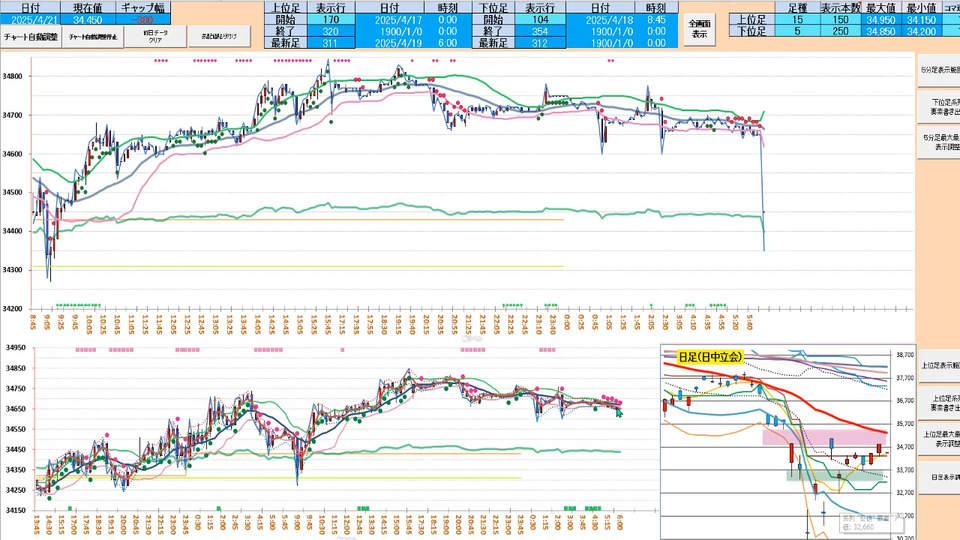Select the 上位足 start row cell 170
Viewport: 960px width, 540px height.
point(331,20)
